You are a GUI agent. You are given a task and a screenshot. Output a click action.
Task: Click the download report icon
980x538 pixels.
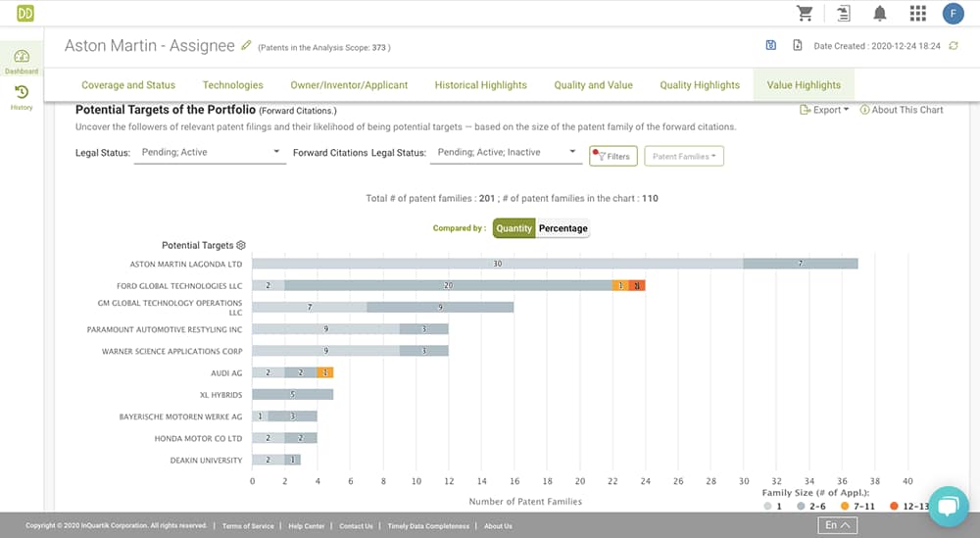pos(798,45)
